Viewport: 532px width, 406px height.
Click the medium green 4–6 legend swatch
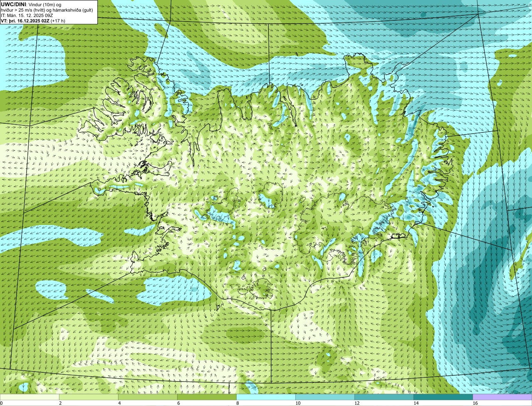[x=148, y=397]
